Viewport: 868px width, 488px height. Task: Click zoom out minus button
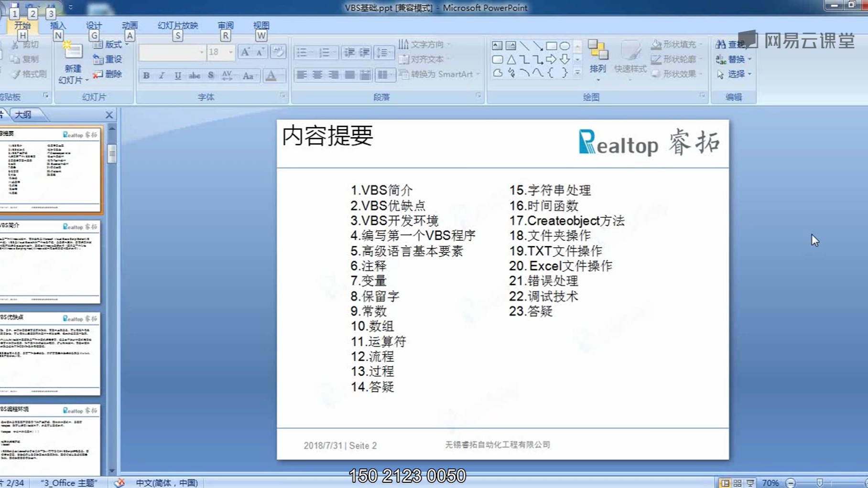[x=791, y=483]
